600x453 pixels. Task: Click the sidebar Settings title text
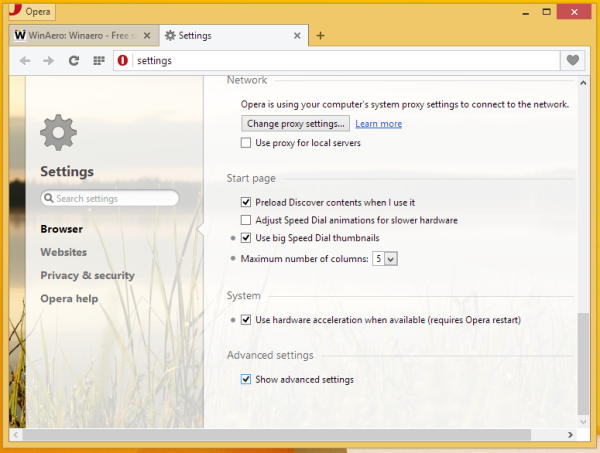pos(67,172)
